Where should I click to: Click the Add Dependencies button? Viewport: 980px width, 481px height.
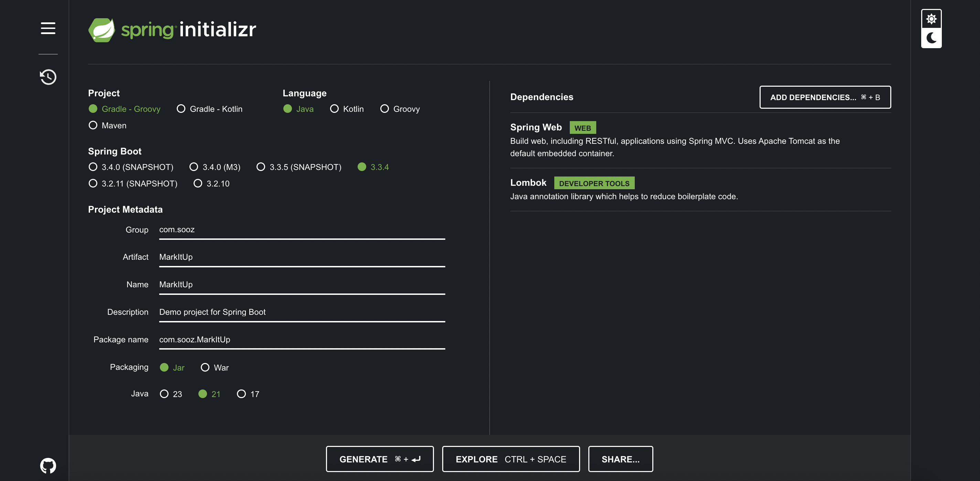pos(825,97)
